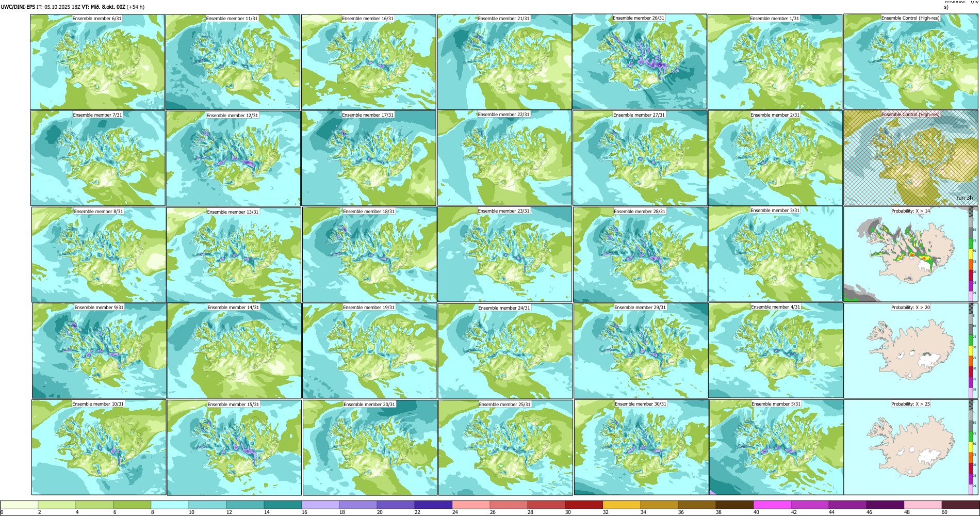
Task: Click the '05.10.2025 18Z' initial time
Action: point(62,7)
